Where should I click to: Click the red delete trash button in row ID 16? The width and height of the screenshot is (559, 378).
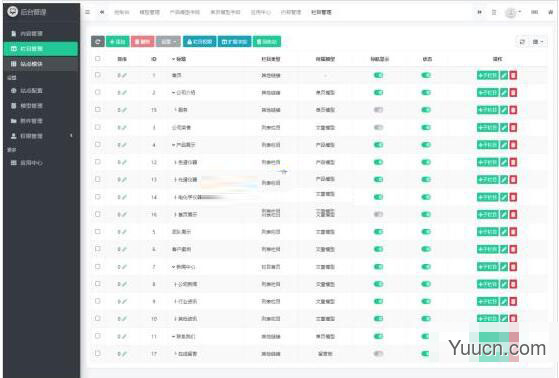513,214
